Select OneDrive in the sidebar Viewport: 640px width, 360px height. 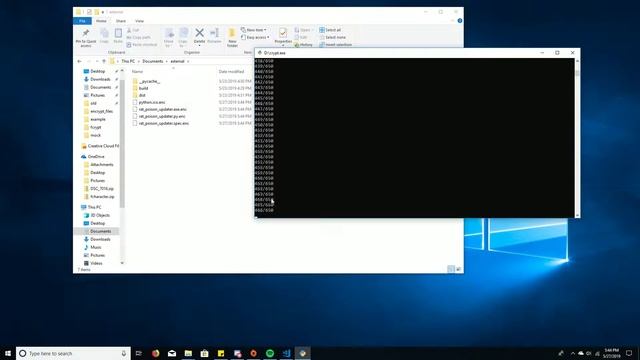pyautogui.click(x=96, y=156)
